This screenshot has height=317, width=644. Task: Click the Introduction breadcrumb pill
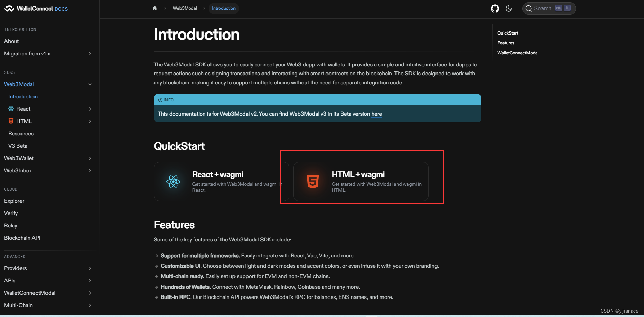pos(224,8)
